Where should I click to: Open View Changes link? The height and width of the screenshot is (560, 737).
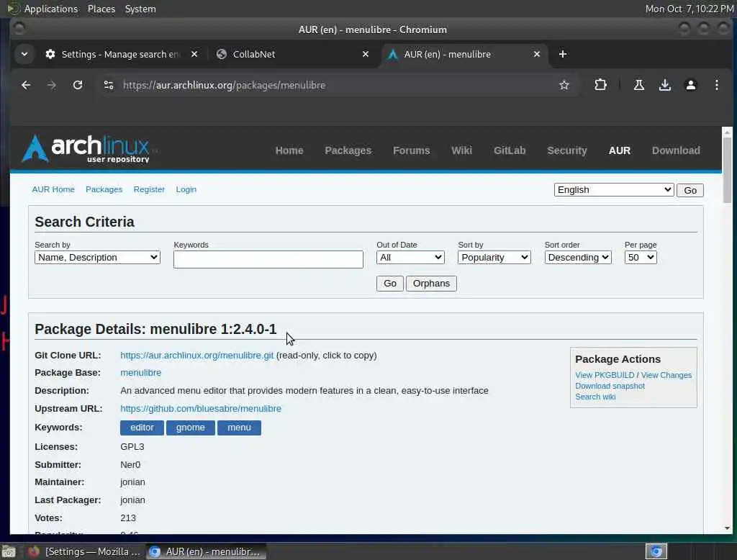point(666,375)
